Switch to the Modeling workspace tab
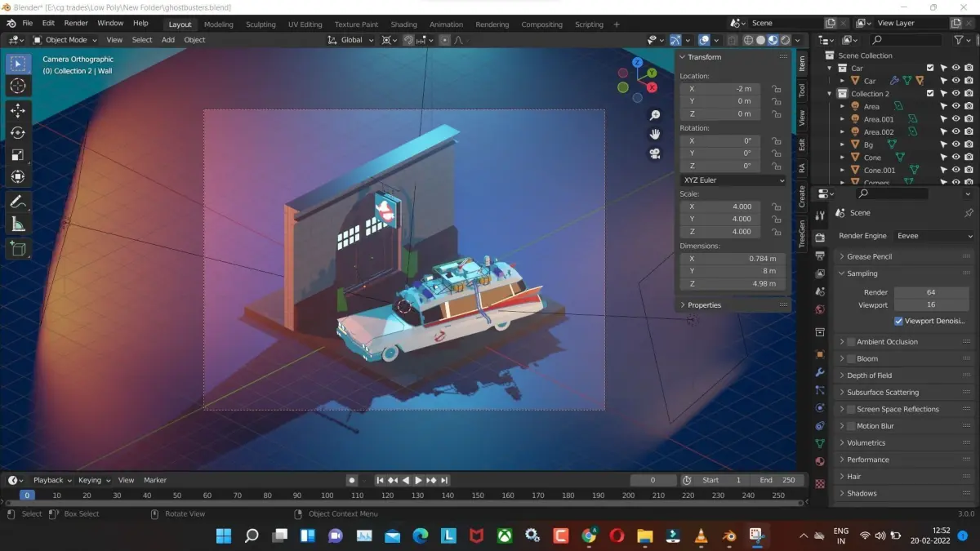 click(x=218, y=24)
